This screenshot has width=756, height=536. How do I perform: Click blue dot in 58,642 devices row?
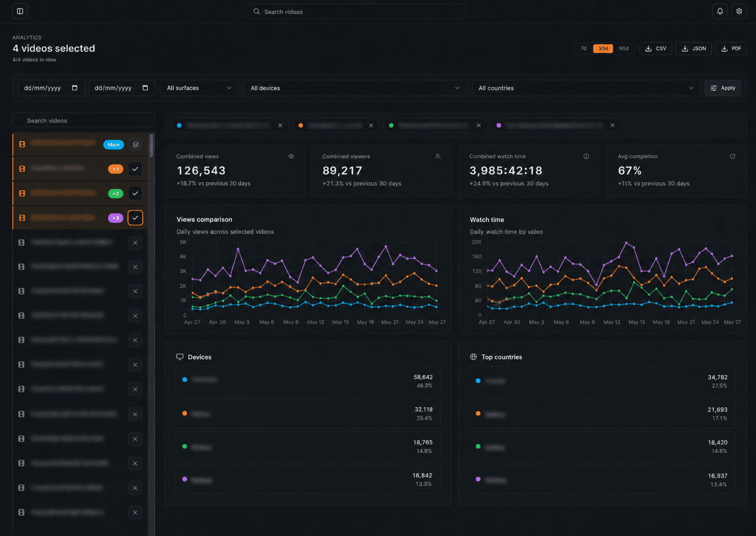point(185,380)
